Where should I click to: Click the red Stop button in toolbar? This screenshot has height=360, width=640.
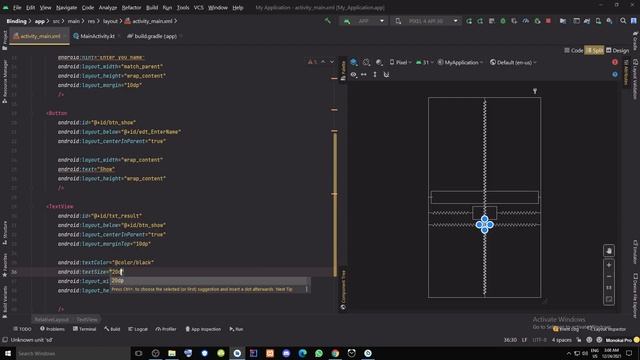point(549,21)
